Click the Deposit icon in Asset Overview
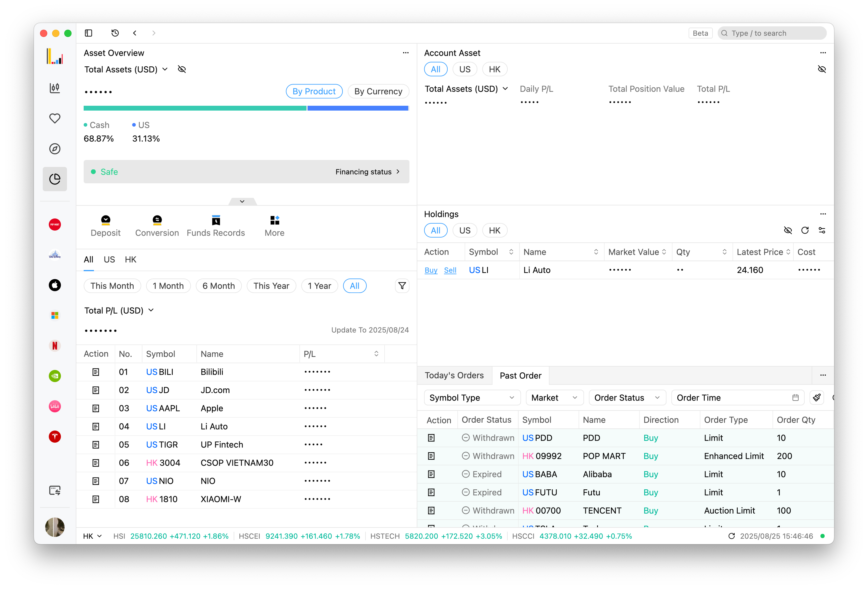The width and height of the screenshot is (868, 589). point(106,220)
